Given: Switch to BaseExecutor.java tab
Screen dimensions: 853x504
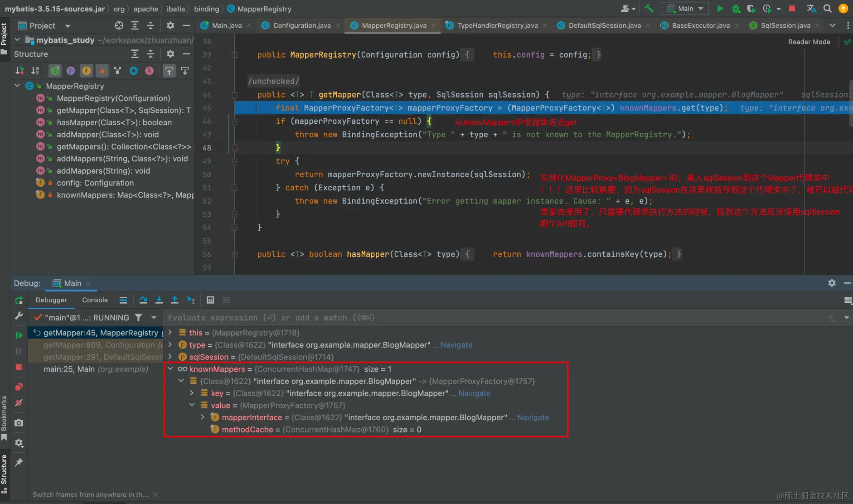Looking at the screenshot, I should 701,25.
